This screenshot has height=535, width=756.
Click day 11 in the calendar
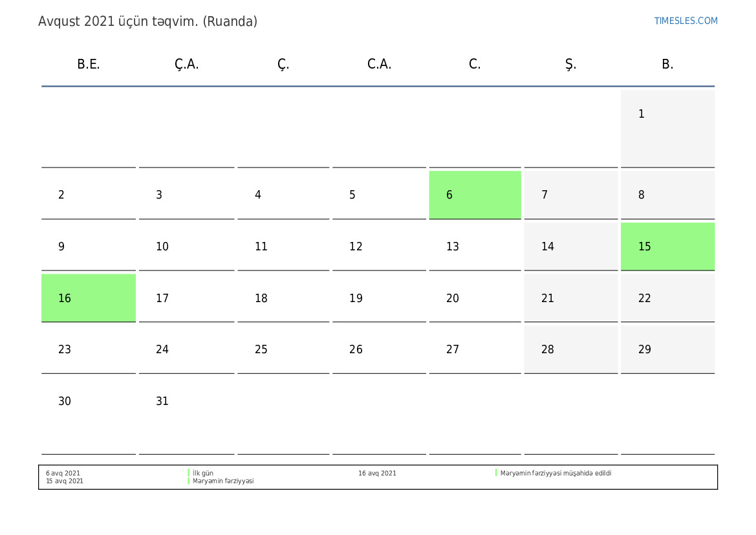pos(283,246)
